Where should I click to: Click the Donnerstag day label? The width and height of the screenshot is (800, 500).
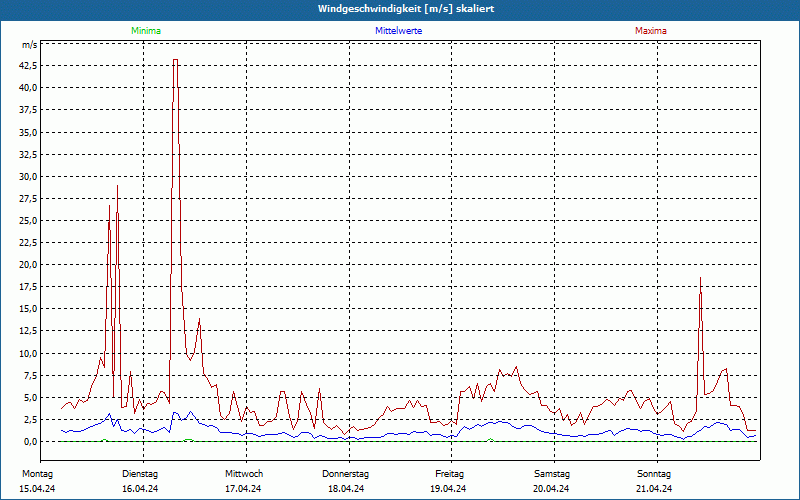pyautogui.click(x=345, y=474)
